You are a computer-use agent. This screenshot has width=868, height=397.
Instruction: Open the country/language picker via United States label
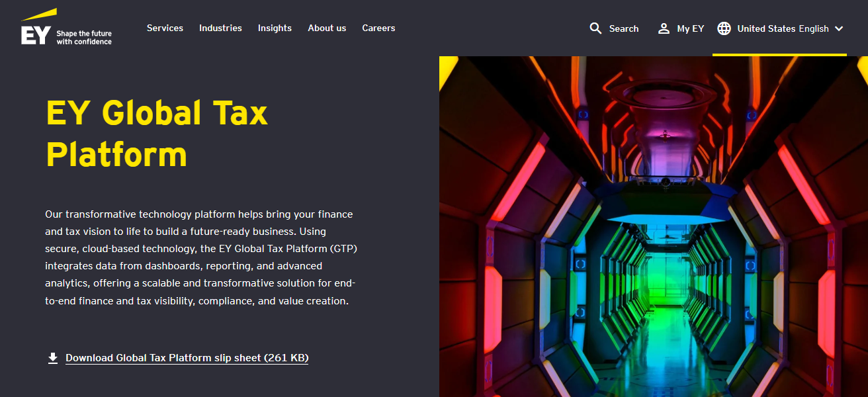767,28
